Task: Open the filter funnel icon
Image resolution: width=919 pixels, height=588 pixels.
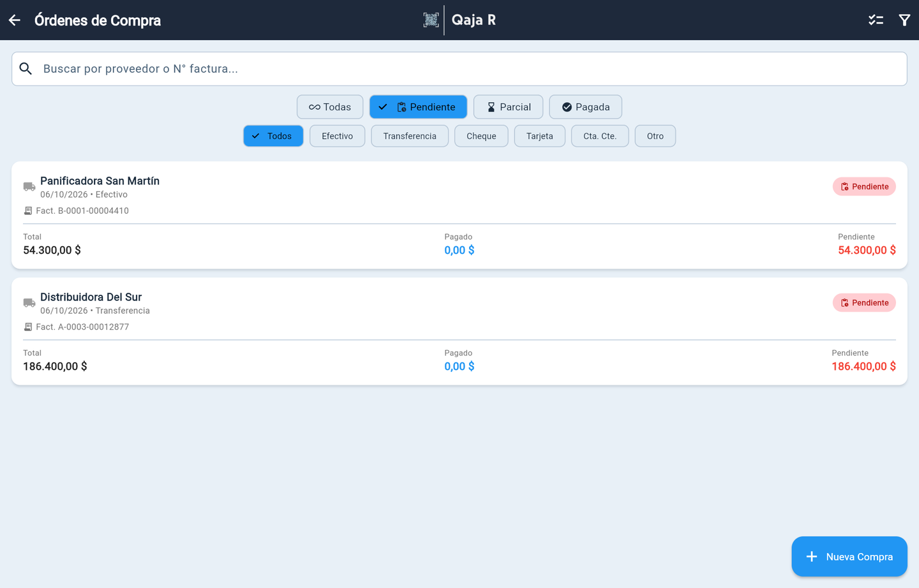Action: (904, 20)
